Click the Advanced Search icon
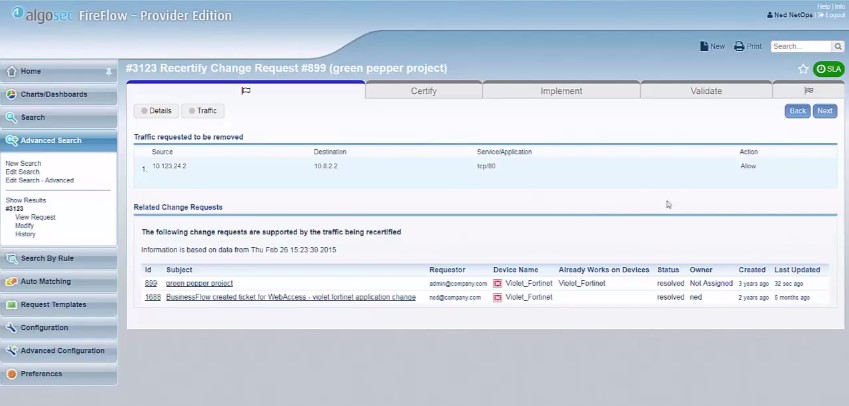 coord(11,141)
